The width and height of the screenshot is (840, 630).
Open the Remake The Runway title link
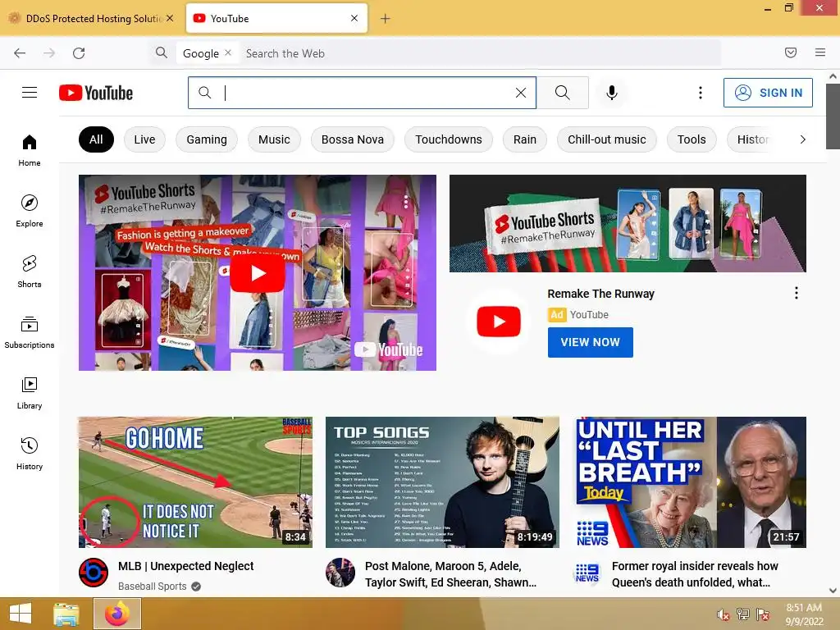[x=601, y=294]
